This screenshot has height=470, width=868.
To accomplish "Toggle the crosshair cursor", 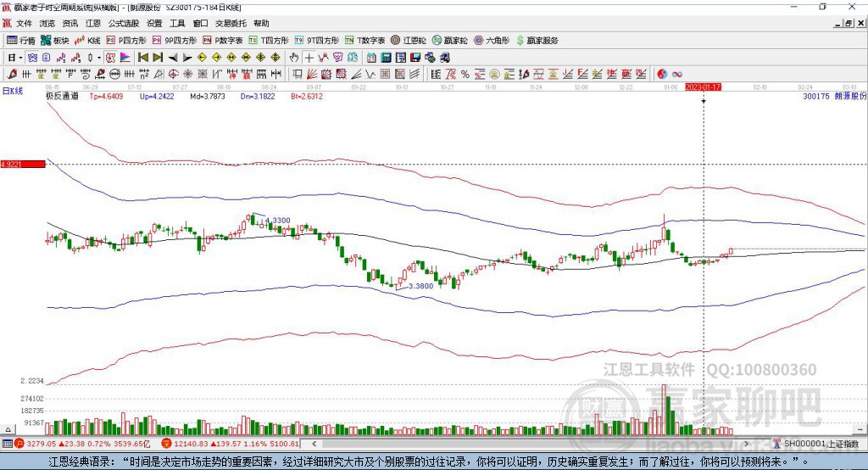I will [309, 58].
